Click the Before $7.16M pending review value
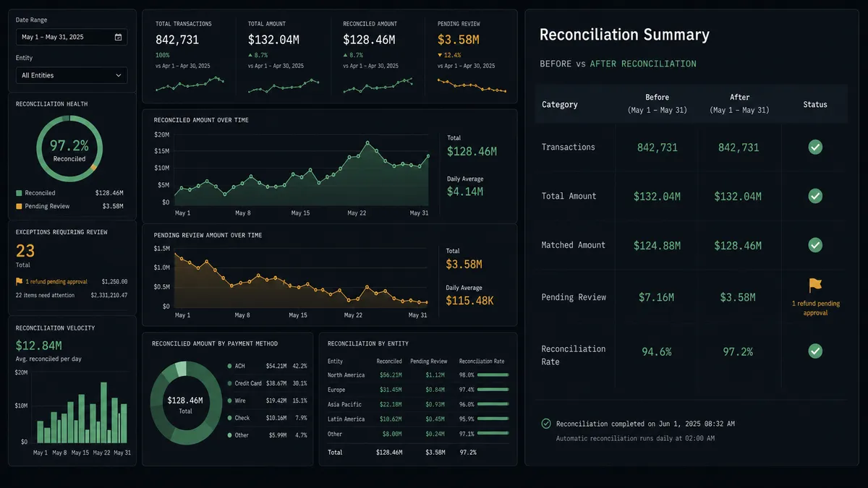The image size is (868, 488). point(657,297)
